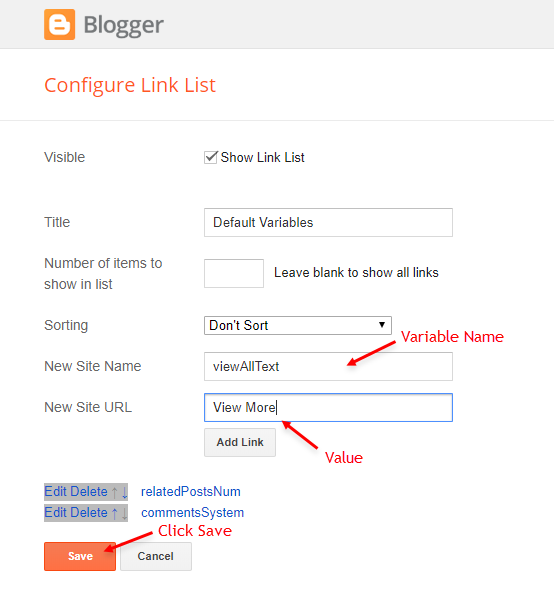Click the Add Link button

click(x=240, y=442)
